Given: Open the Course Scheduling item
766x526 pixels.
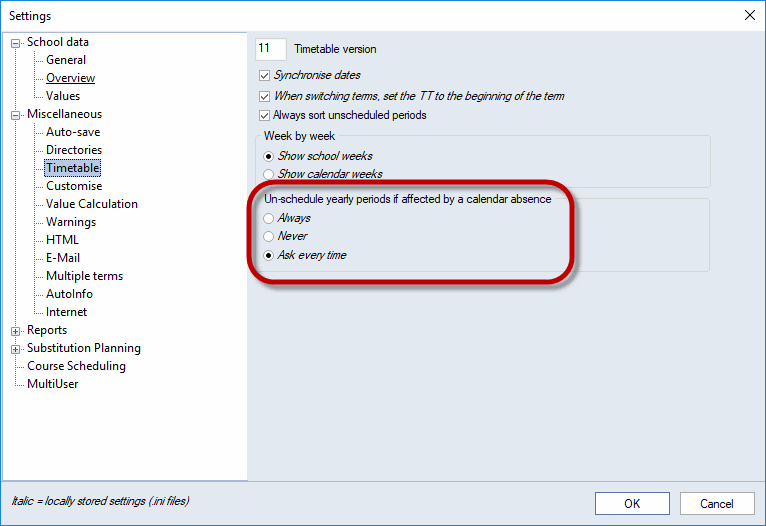Looking at the screenshot, I should (x=76, y=366).
